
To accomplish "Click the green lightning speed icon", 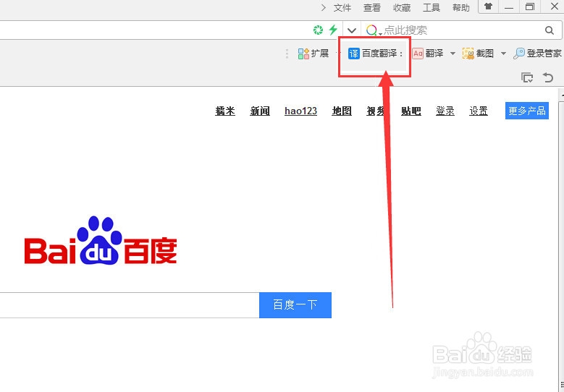I will (x=334, y=30).
